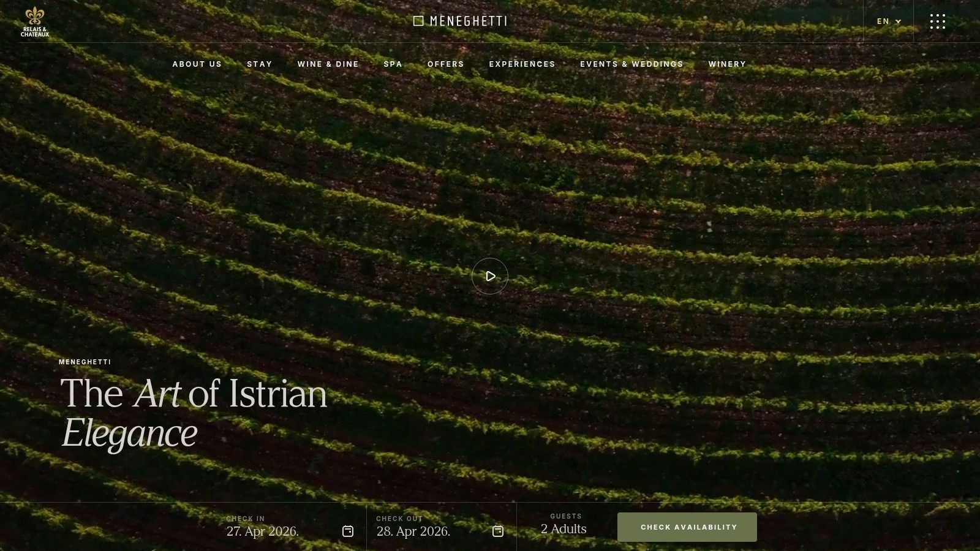Go to Events & Weddings
The image size is (980, 551).
pyautogui.click(x=632, y=64)
